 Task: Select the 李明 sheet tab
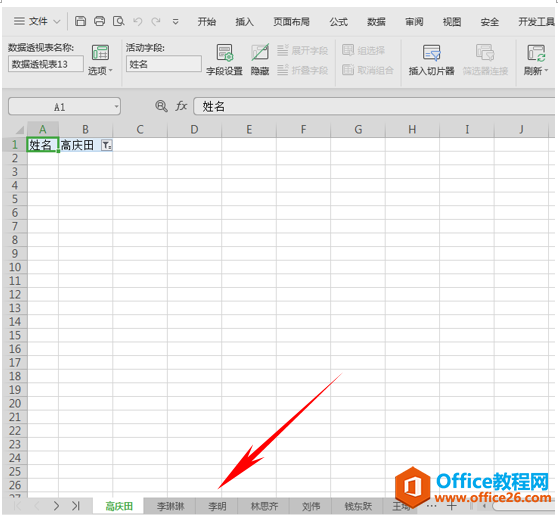[217, 506]
